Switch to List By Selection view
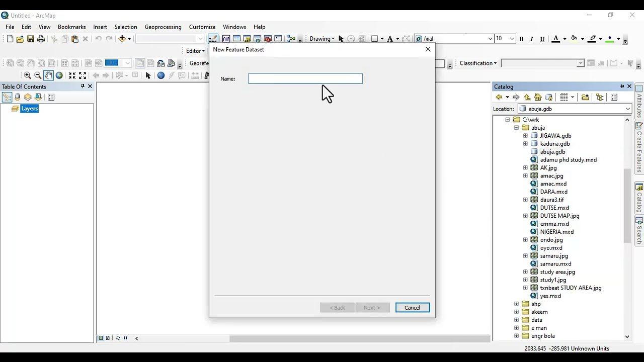The image size is (644, 362). coord(38,98)
